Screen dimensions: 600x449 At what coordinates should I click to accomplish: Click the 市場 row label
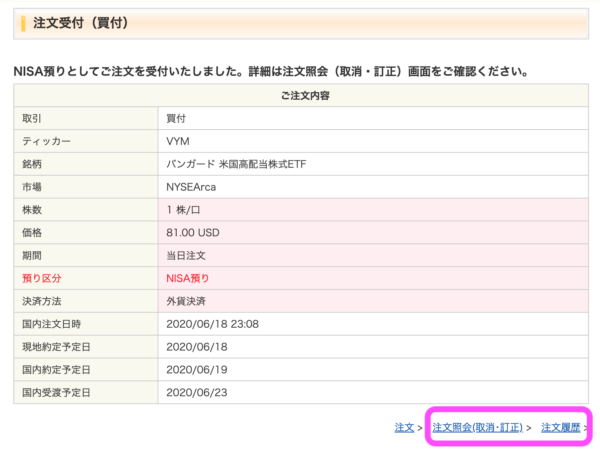tap(32, 187)
